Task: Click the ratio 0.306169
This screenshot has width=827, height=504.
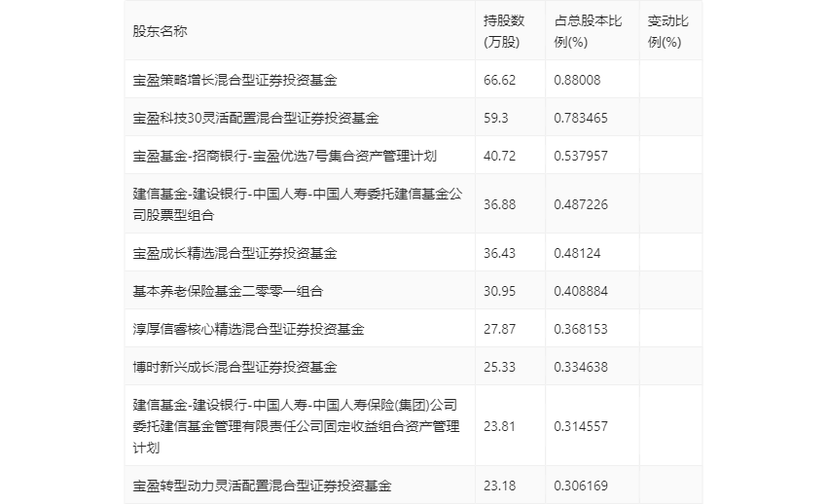Action: 581,486
